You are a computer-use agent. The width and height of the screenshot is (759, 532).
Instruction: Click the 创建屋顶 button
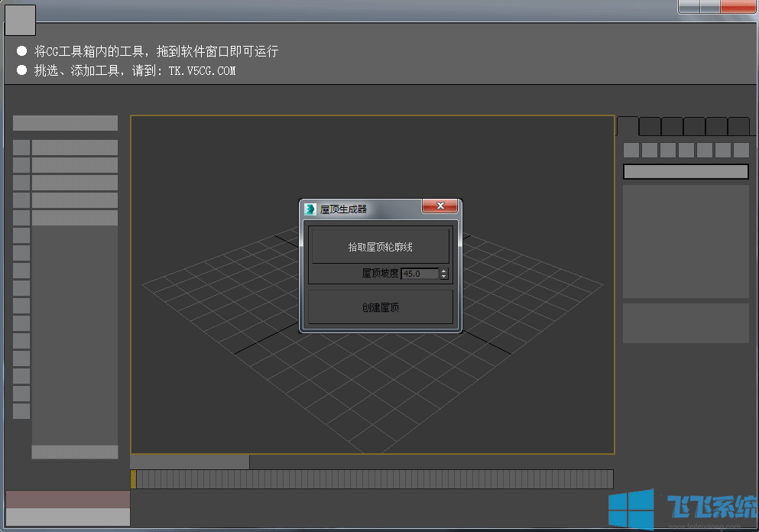coord(379,307)
